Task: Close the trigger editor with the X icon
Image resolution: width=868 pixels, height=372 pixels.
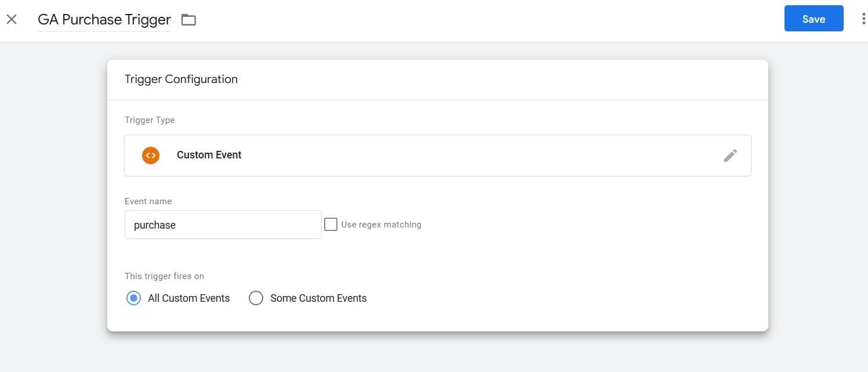Action: point(12,19)
